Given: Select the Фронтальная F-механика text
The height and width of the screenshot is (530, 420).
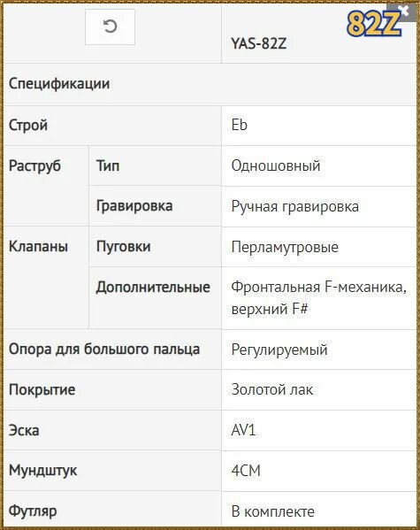Looking at the screenshot, I should pyautogui.click(x=319, y=287).
